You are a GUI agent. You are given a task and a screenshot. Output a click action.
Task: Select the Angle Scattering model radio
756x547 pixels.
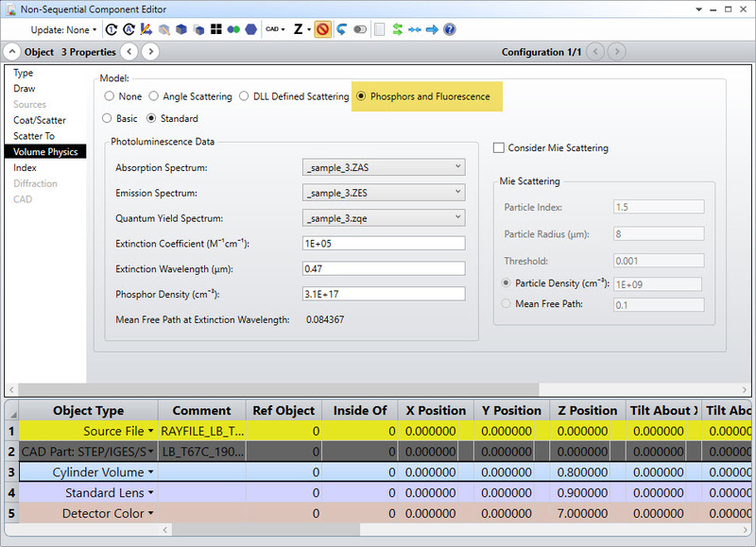coord(154,96)
